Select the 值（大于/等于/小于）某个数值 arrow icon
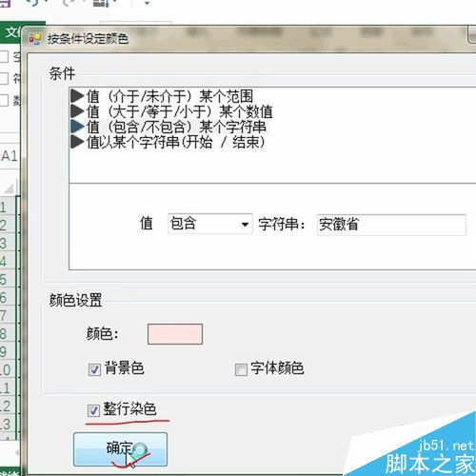This screenshot has width=476, height=476. 77,111
